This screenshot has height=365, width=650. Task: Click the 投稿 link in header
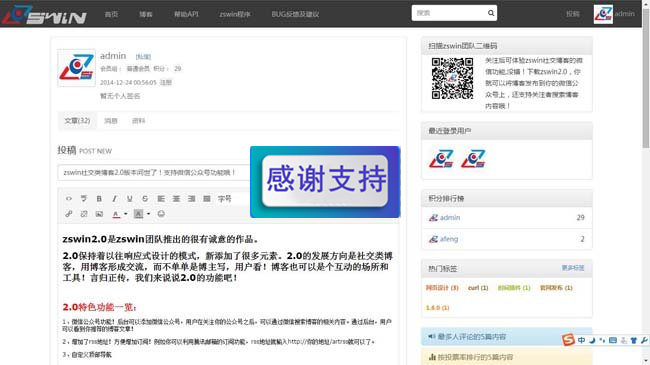point(573,14)
